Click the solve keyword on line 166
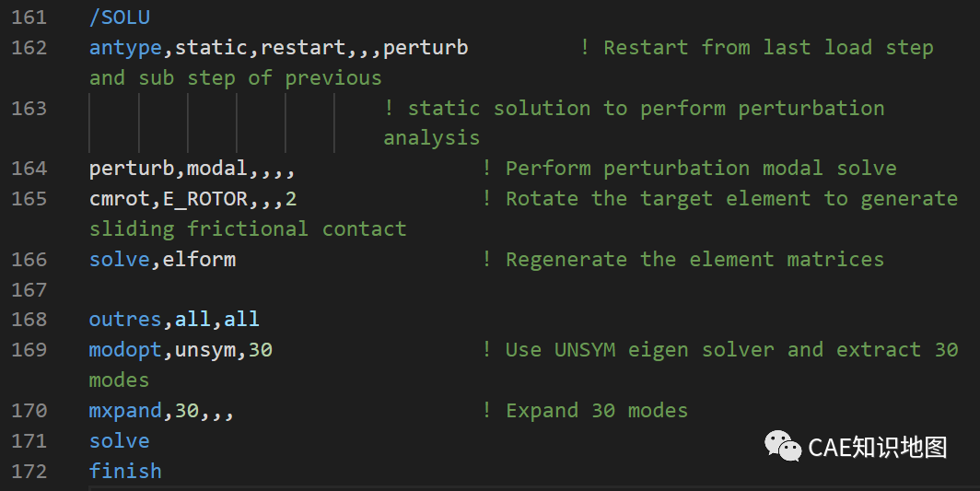The image size is (980, 491). coord(120,260)
